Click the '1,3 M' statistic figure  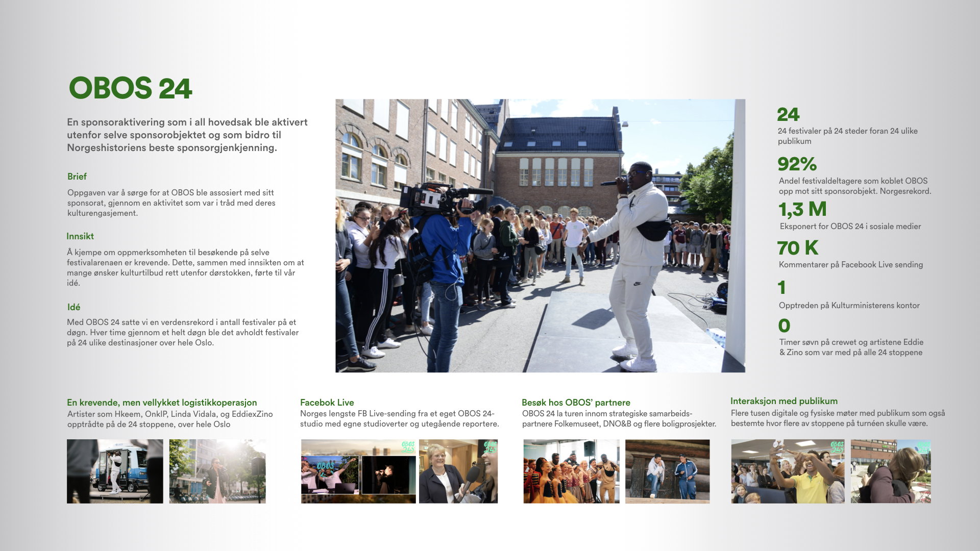click(802, 209)
